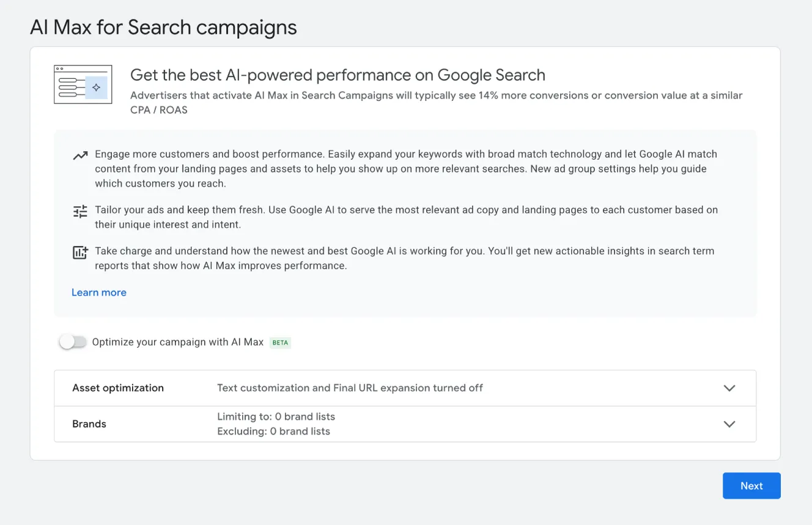The image size is (812, 525).
Task: Click the 'AI Max for Search campaigns' title
Action: click(163, 28)
